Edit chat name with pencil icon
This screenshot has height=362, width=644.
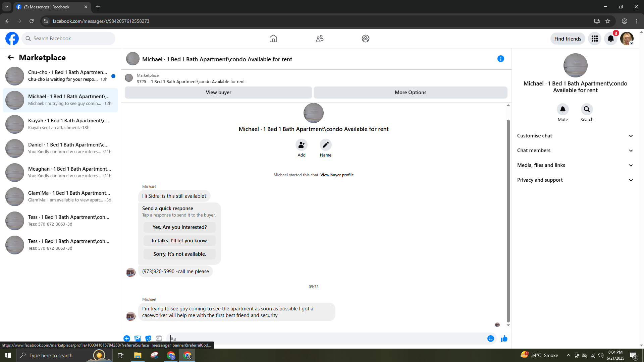325,145
